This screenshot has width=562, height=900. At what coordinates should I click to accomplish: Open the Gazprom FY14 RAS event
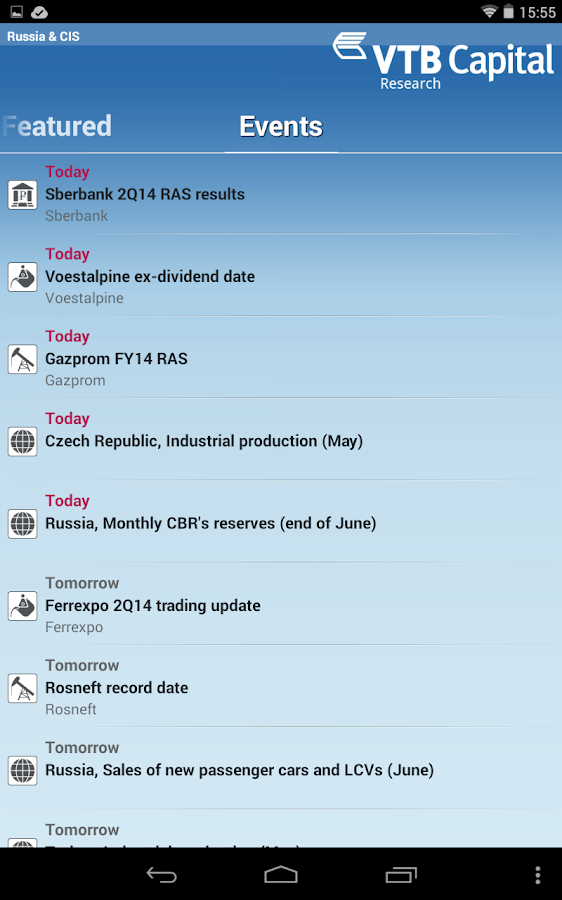[281, 358]
